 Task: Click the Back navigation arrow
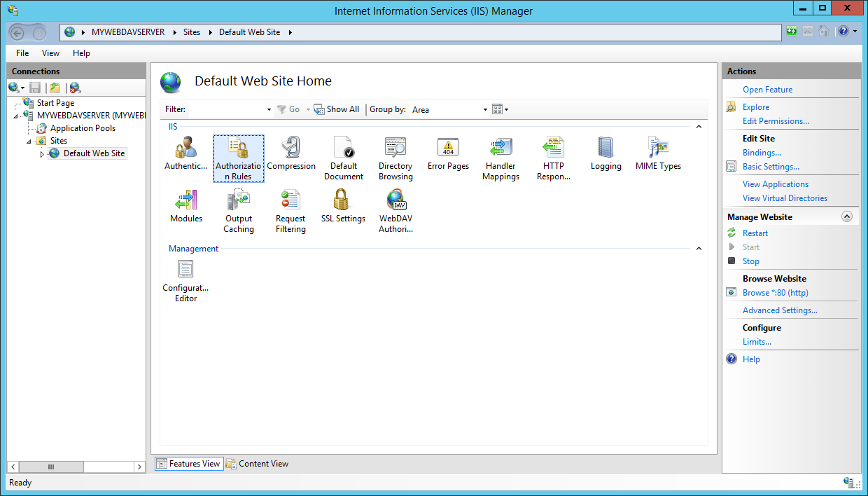tap(17, 32)
